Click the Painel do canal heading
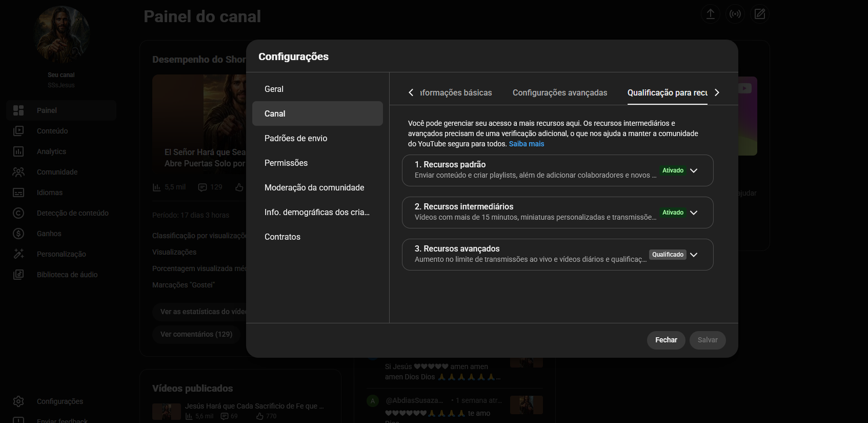Image resolution: width=868 pixels, height=423 pixels. tap(202, 17)
